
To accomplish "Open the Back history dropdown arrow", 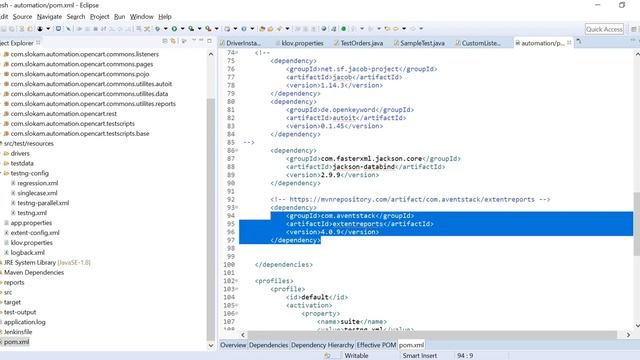I will tap(404, 29).
